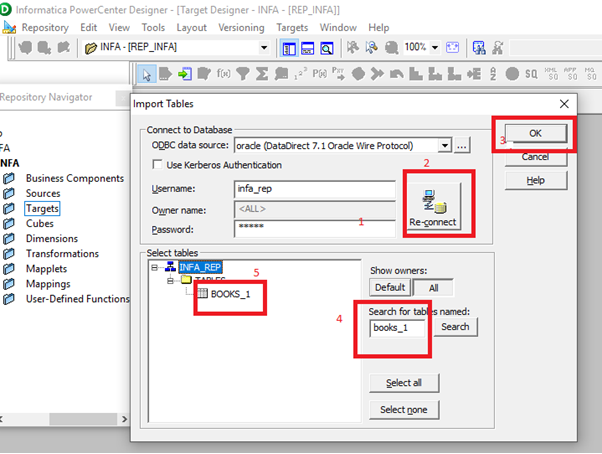
Task: Open the Layout menu
Action: [192, 28]
